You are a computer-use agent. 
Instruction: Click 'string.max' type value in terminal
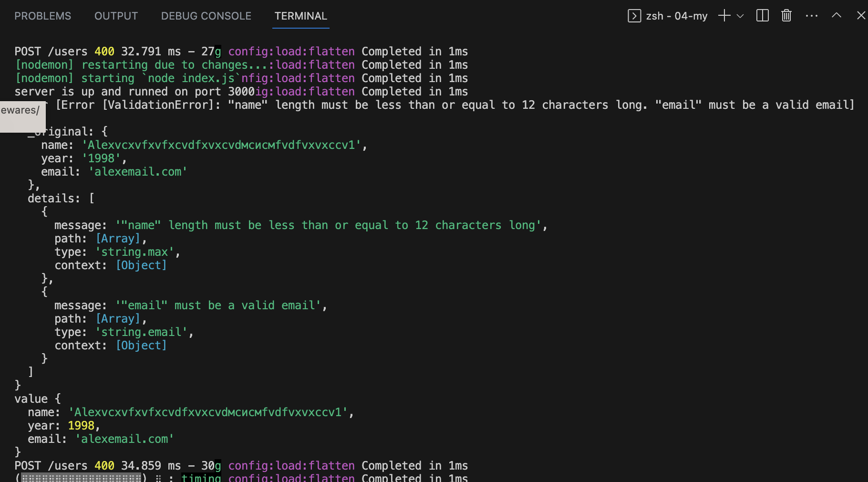coord(134,252)
